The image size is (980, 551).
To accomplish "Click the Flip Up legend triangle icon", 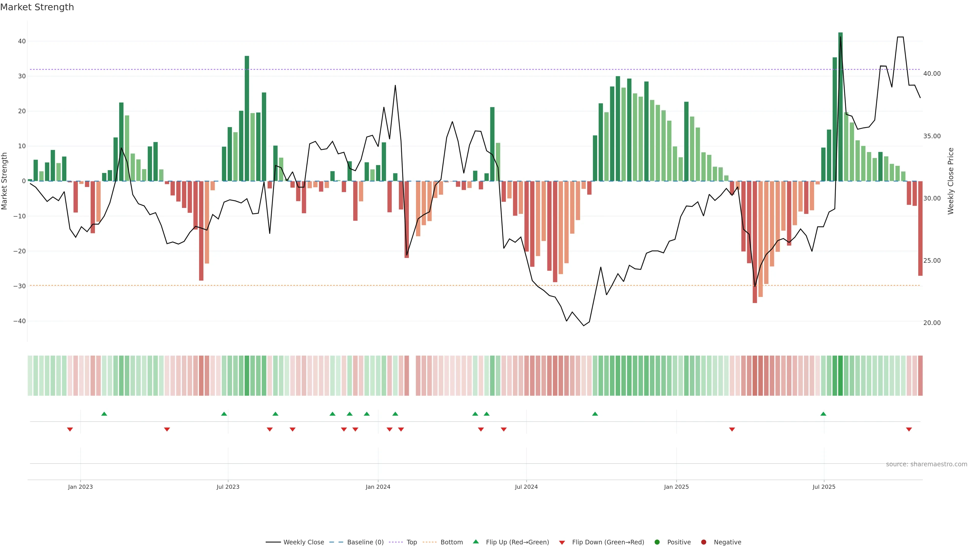I will coord(475,542).
